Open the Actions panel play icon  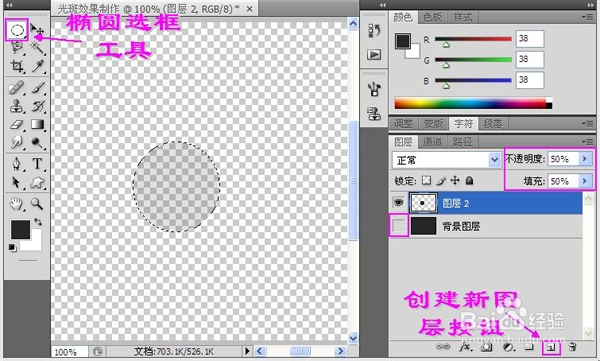tap(374, 54)
